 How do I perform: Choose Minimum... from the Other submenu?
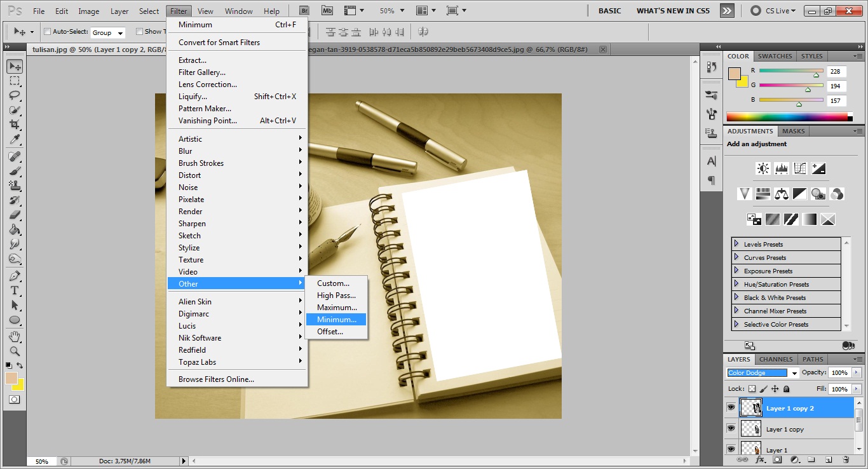coord(336,320)
